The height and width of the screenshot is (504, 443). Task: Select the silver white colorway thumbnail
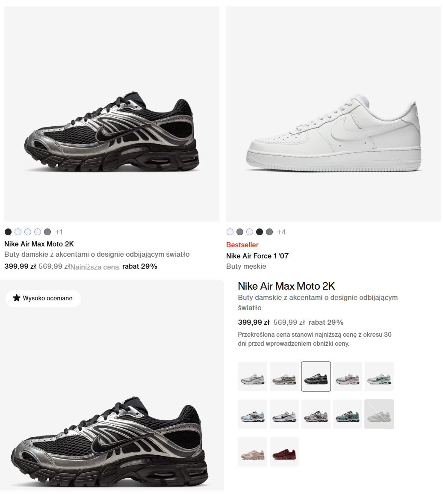pos(252,377)
